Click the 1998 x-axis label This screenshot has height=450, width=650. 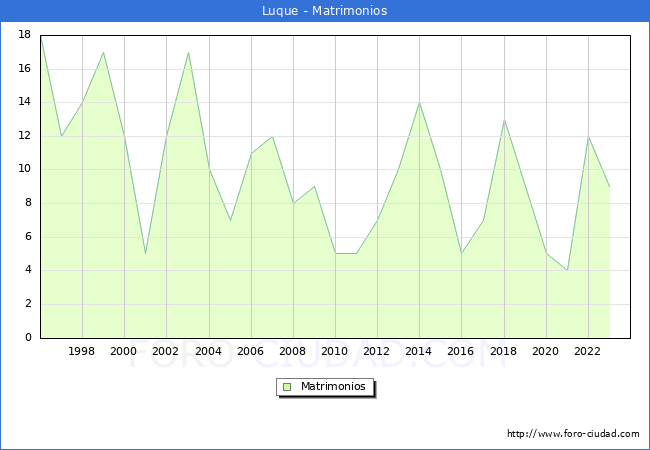click(82, 351)
